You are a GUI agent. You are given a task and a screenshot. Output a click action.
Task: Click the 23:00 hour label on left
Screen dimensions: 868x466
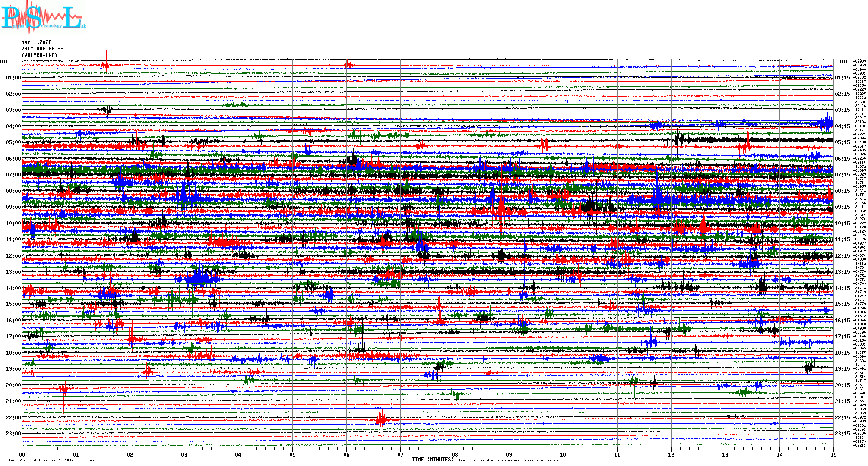pyautogui.click(x=13, y=434)
